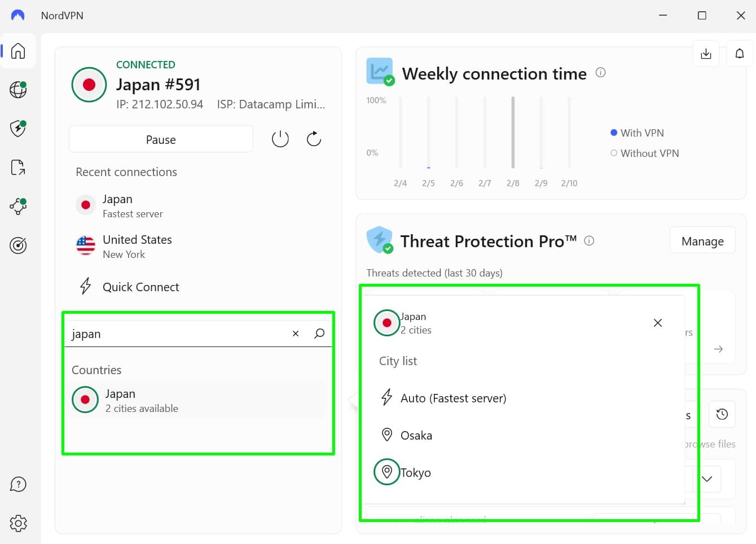Screen dimensions: 756x544
Task: Open Threat Protection shield sidebar icon
Action: click(x=18, y=128)
